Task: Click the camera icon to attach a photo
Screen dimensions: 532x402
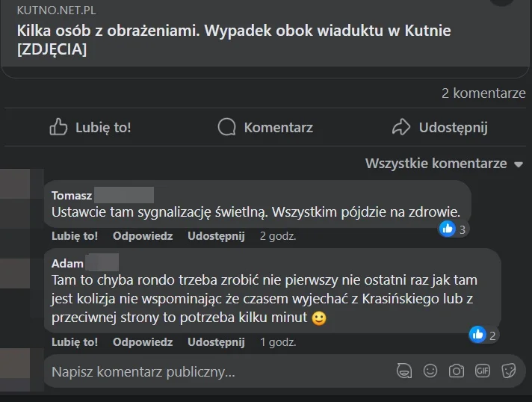Action: 457,371
